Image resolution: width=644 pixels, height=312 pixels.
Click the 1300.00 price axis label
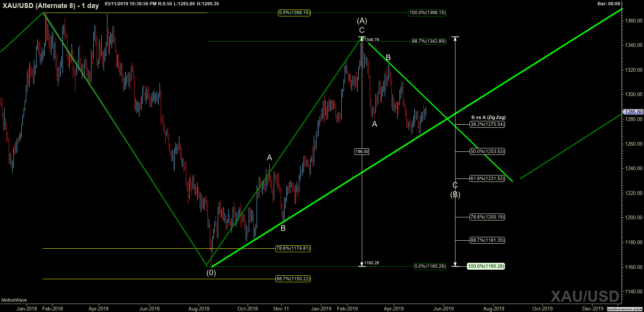(x=634, y=95)
